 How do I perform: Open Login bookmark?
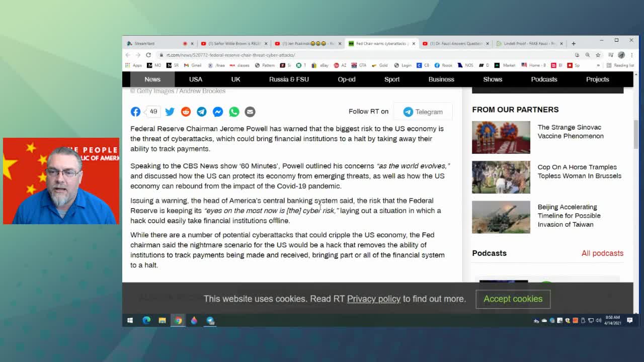click(403, 65)
